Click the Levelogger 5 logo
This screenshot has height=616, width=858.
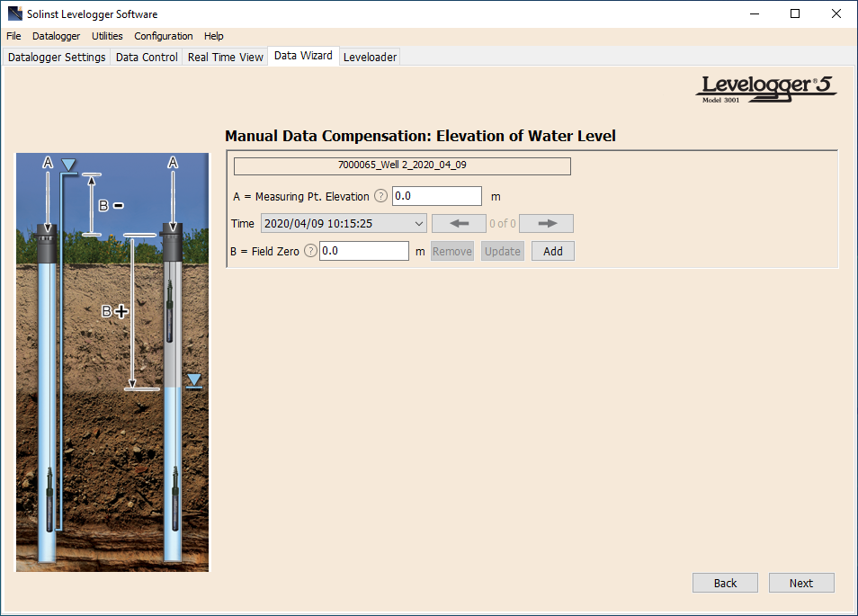(766, 88)
